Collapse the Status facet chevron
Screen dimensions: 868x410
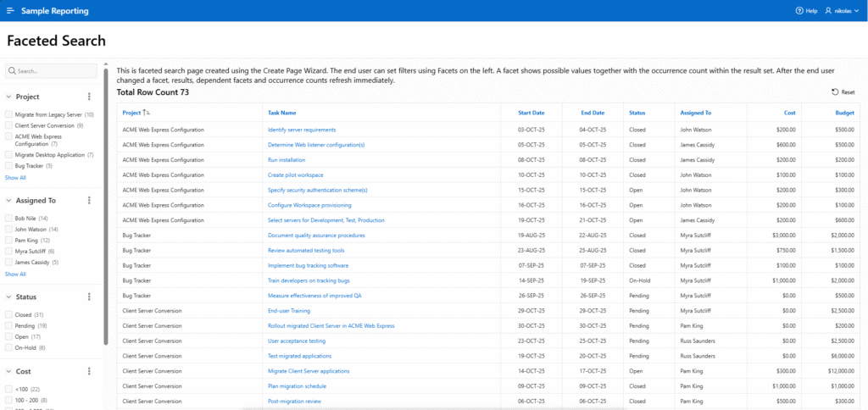(8, 297)
